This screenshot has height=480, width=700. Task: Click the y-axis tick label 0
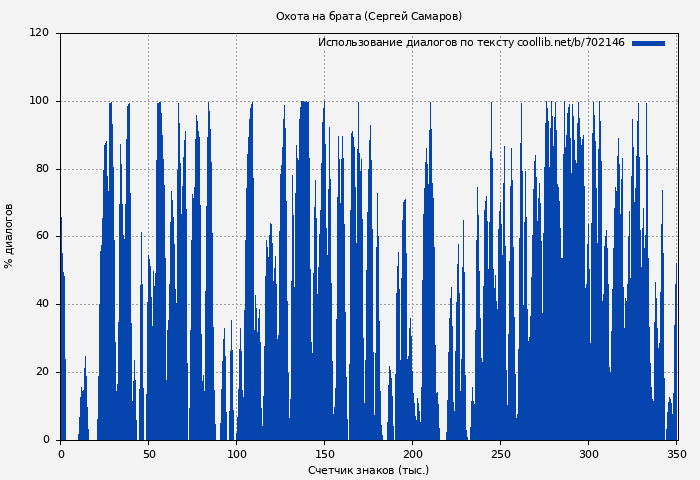click(x=46, y=440)
